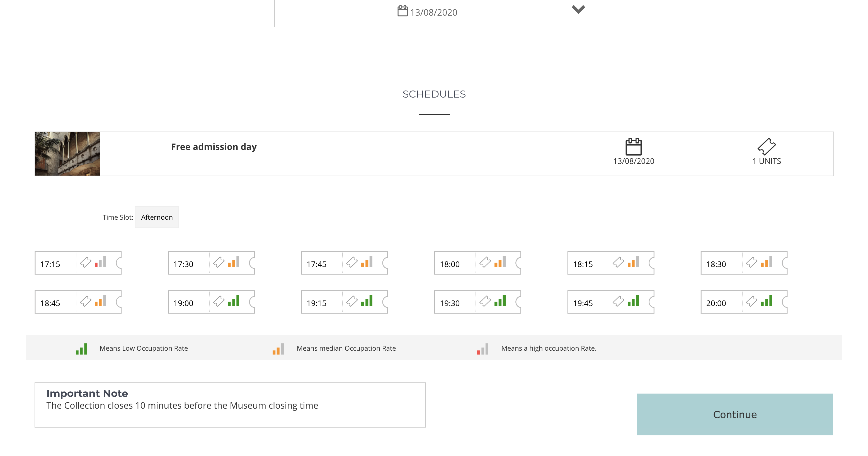Click the 1 UNITS label
The image size is (868, 456).
767,161
